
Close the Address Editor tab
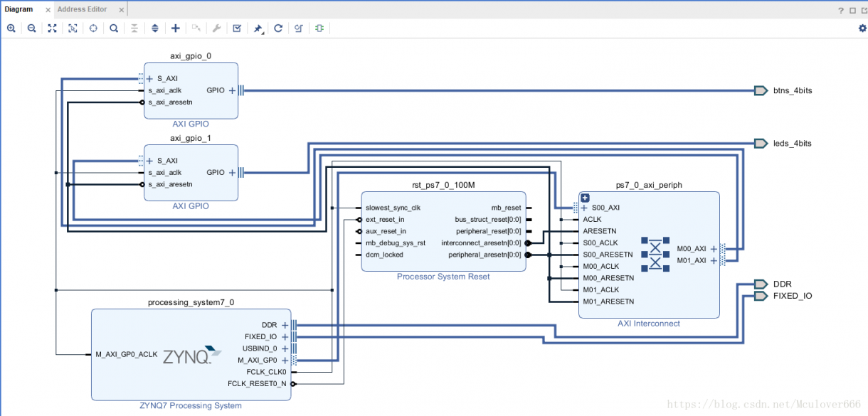(x=121, y=10)
